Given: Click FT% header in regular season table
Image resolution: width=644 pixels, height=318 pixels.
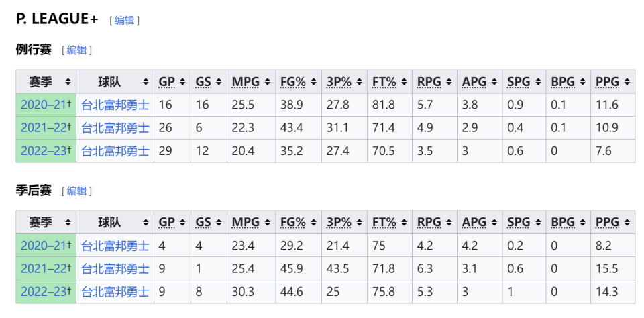Looking at the screenshot, I should point(384,82).
